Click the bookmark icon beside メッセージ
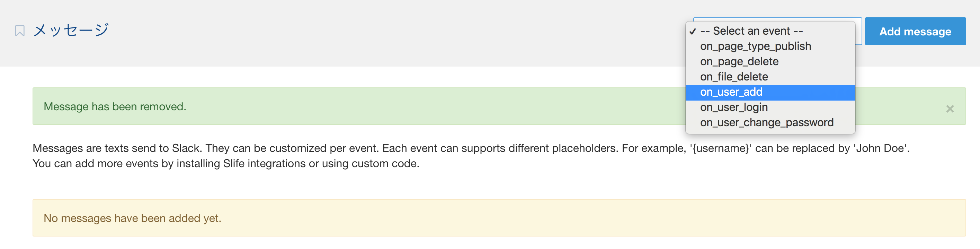 (20, 31)
